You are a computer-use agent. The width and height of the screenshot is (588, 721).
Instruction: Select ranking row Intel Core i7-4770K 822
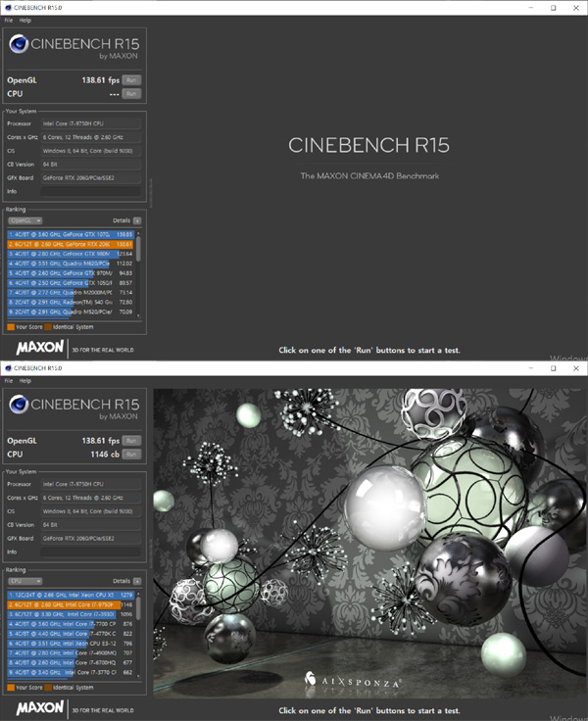pos(71,634)
